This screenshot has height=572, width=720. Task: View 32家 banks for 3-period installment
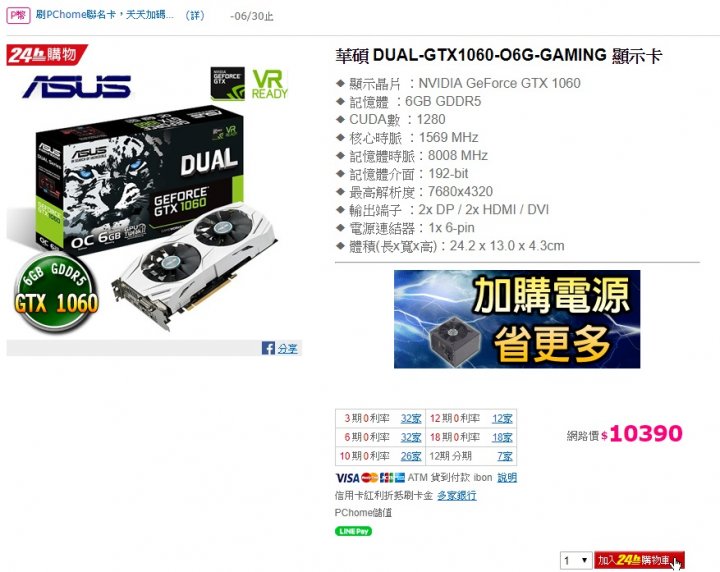(x=411, y=418)
